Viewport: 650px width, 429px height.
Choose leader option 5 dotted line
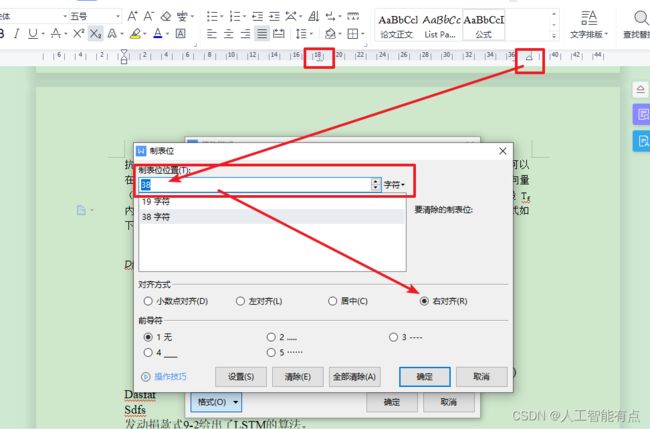click(x=271, y=352)
